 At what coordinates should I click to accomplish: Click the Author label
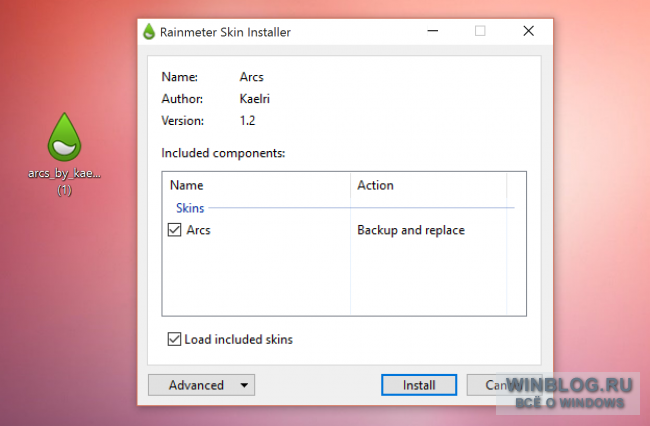click(182, 99)
